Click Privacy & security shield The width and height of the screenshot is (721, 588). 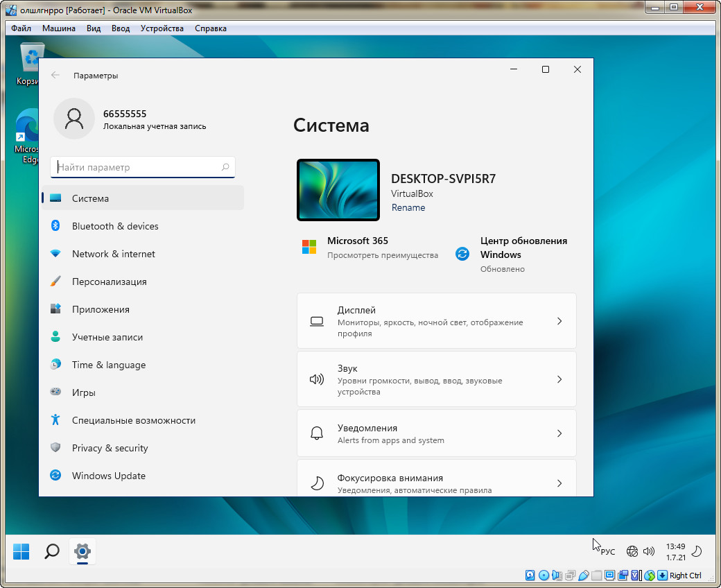tap(56, 448)
